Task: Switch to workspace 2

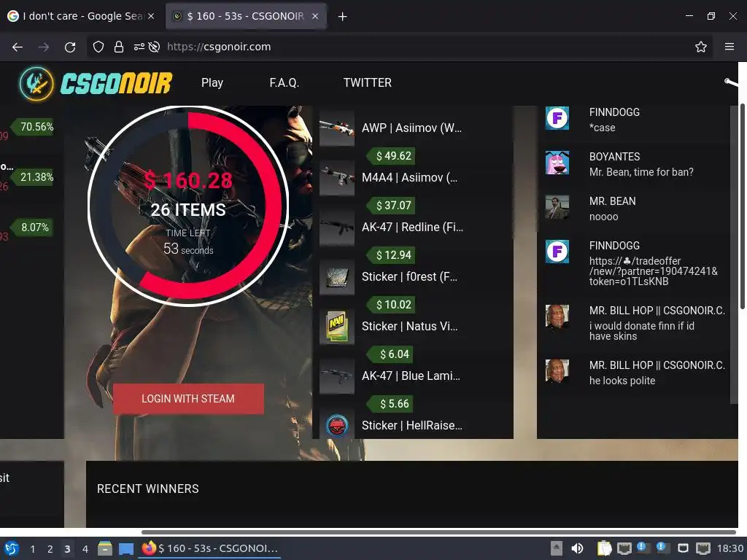Action: click(50, 549)
